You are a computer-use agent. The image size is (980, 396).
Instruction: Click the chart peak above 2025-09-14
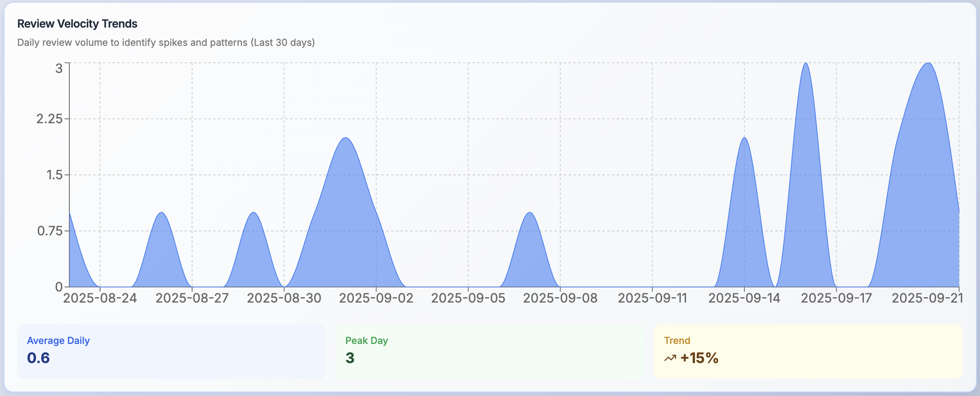click(744, 138)
